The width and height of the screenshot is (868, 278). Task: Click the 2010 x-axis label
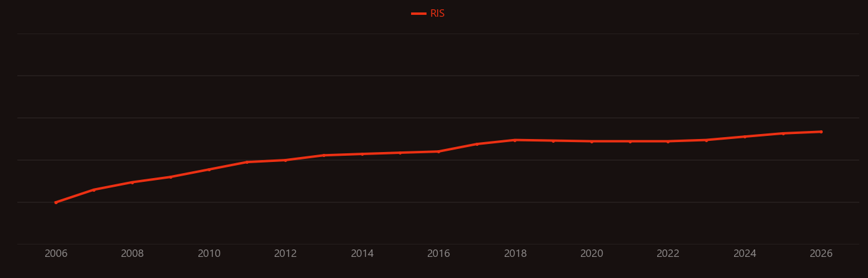tap(209, 254)
